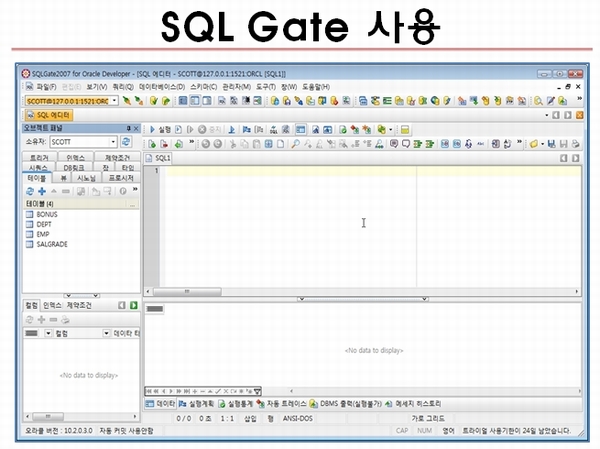Click the yellow note panel icon
This screenshot has width=600, height=449.
pos(405,130)
